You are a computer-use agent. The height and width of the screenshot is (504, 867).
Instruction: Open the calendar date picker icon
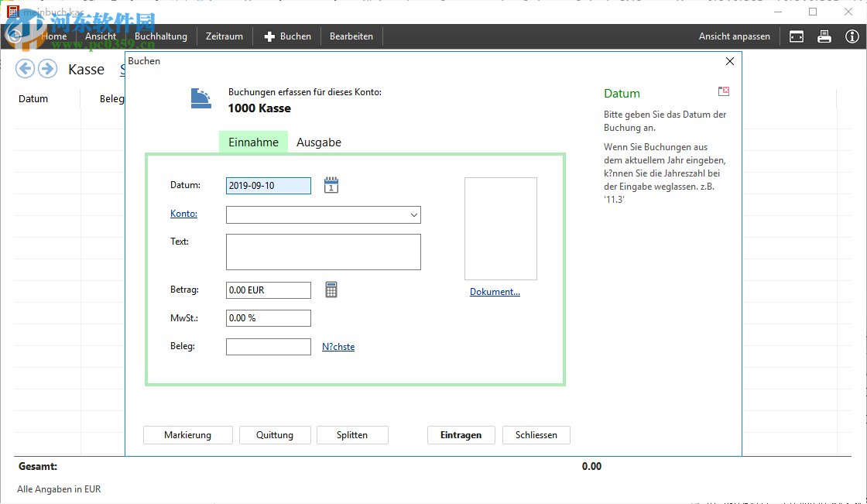pyautogui.click(x=331, y=185)
